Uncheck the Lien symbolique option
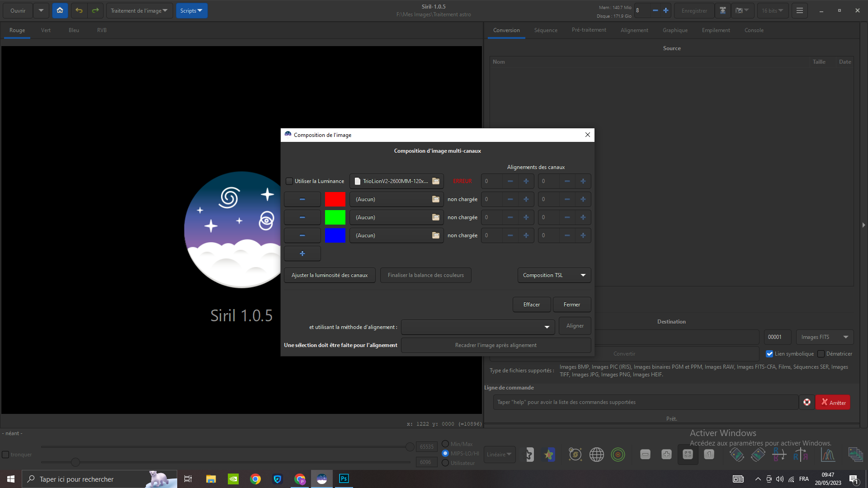This screenshot has width=868, height=488. click(769, 354)
